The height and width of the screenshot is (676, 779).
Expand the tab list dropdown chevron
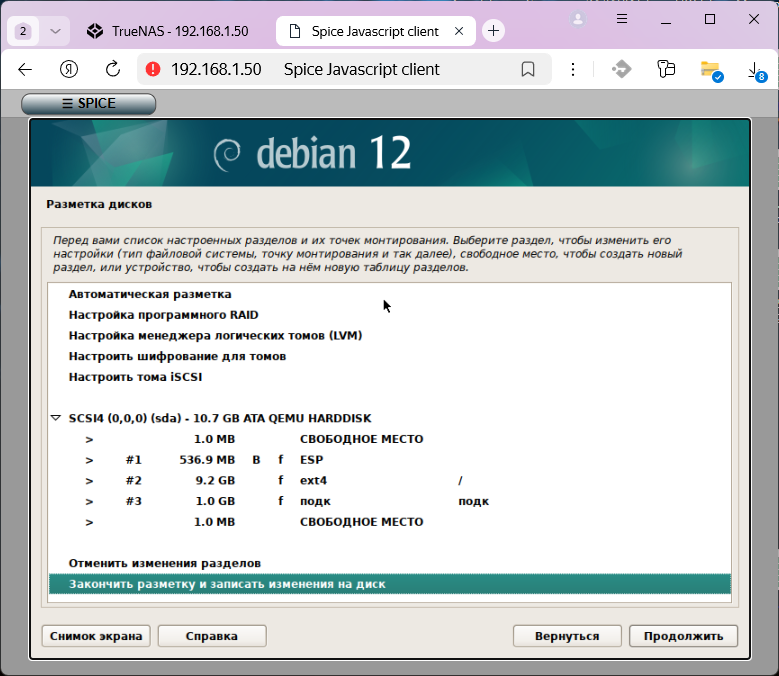(x=55, y=31)
